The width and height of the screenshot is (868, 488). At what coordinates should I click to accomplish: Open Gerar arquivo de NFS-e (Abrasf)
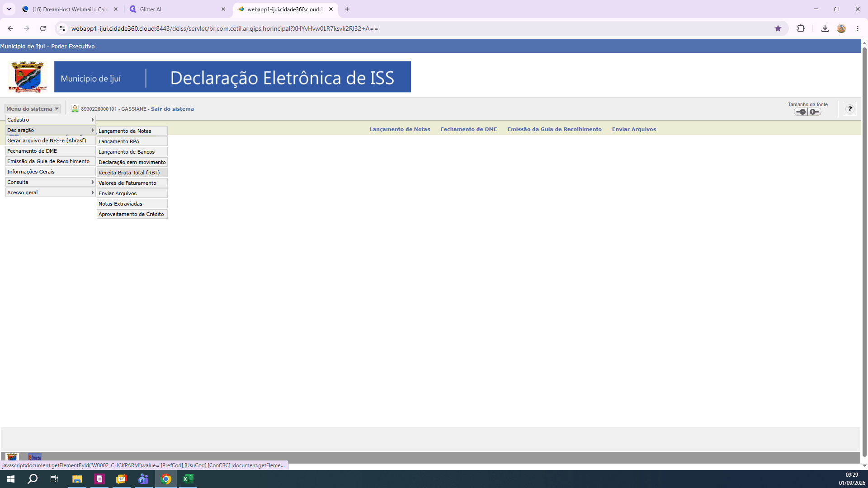pos(50,141)
